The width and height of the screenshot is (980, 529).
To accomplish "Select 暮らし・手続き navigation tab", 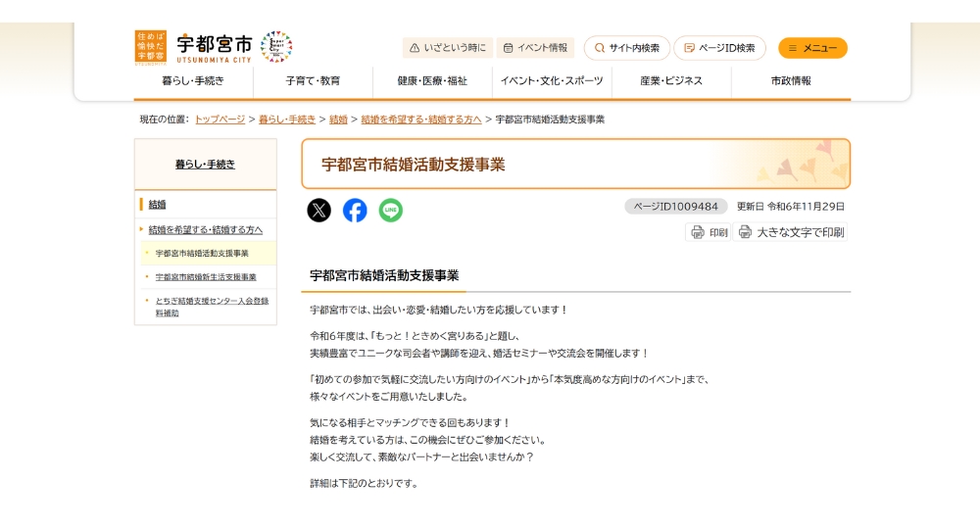I will click(x=193, y=81).
